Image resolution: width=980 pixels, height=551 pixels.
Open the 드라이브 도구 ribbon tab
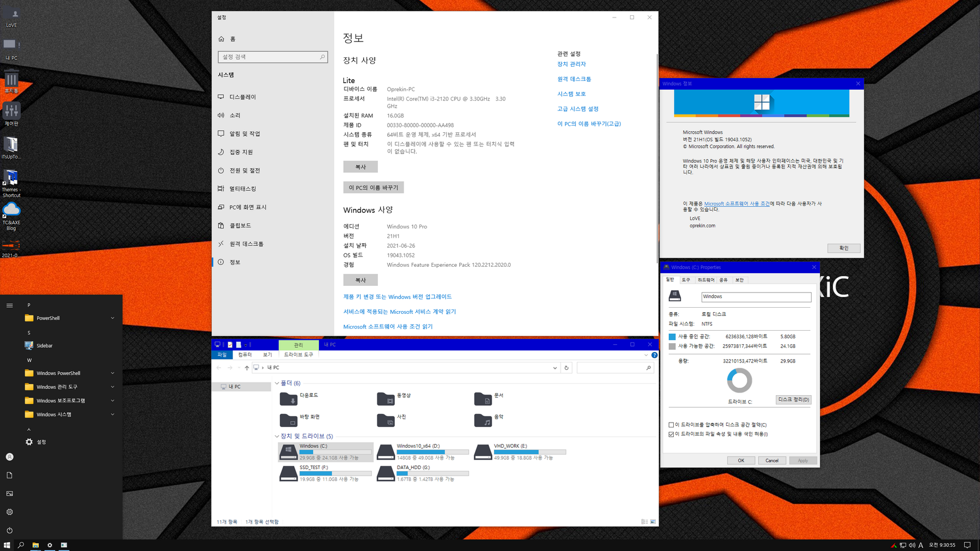[x=299, y=355]
